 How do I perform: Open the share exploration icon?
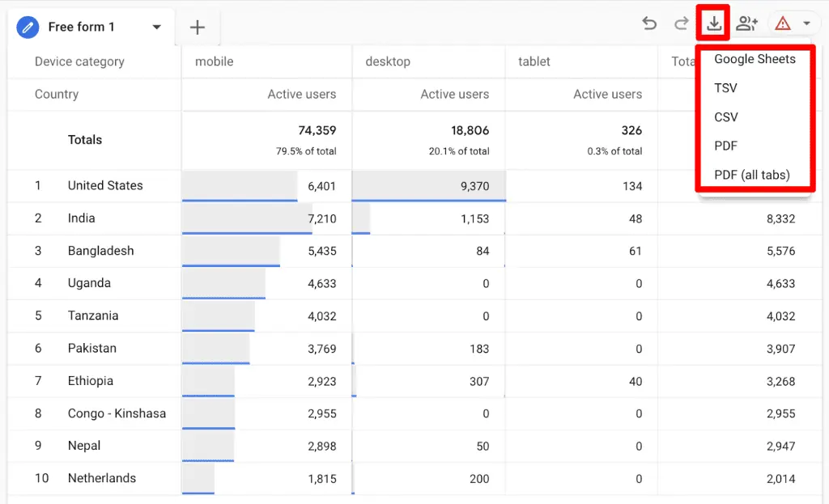(x=746, y=23)
